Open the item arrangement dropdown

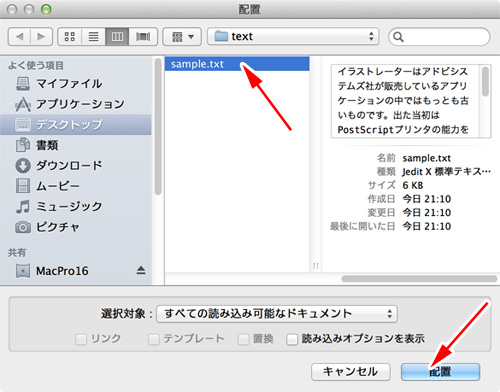[x=182, y=36]
